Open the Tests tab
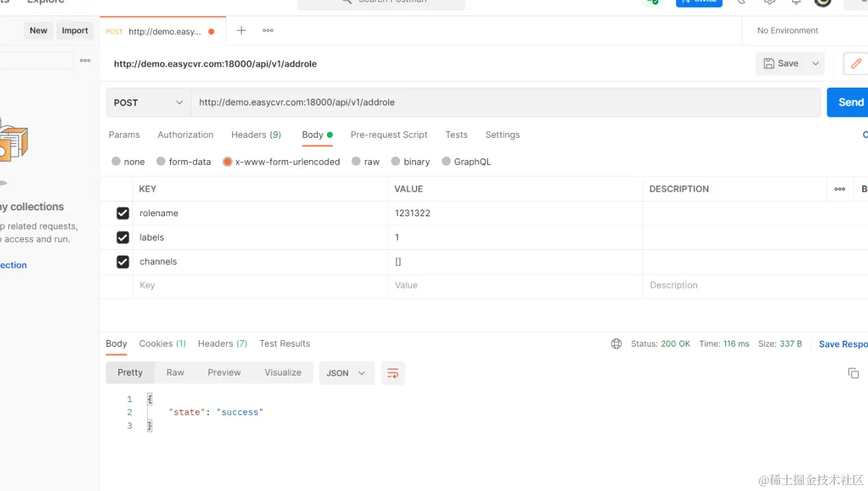This screenshot has width=868, height=491. (x=456, y=134)
